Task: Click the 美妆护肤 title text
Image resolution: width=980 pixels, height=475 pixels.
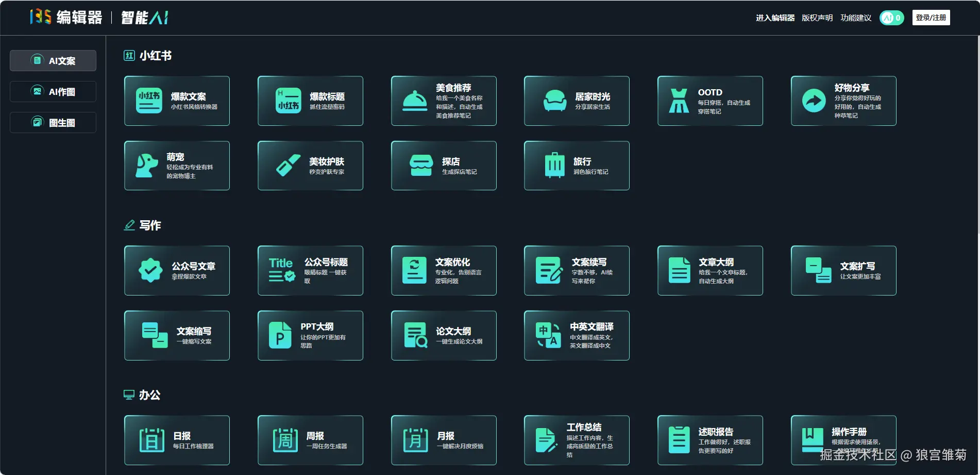Action: (327, 161)
